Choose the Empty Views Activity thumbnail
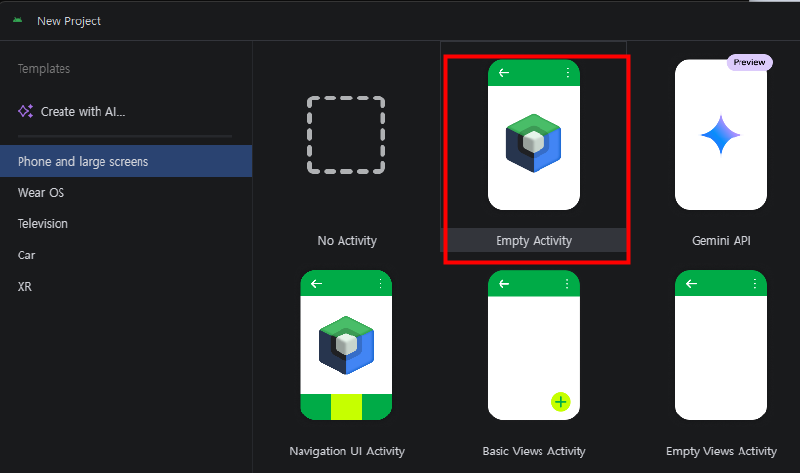The height and width of the screenshot is (473, 800). (x=720, y=345)
